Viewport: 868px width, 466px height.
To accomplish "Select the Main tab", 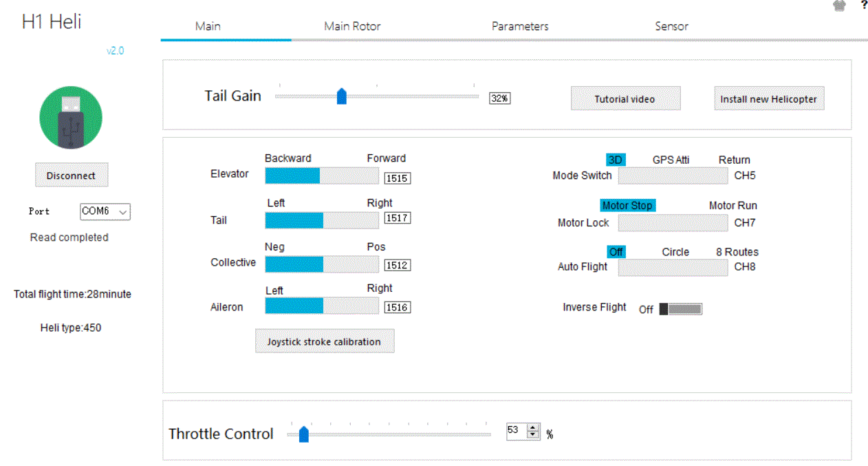I will (208, 26).
